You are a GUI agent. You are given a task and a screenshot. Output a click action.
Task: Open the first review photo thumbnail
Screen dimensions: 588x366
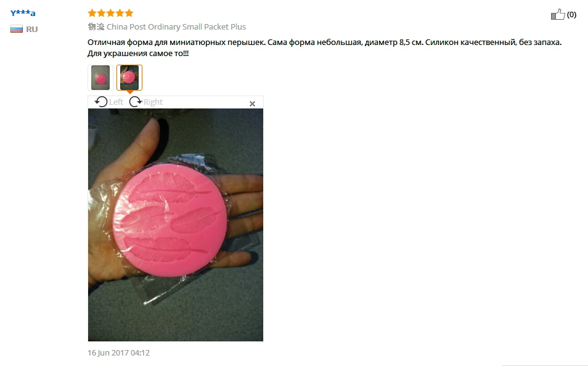coord(100,78)
